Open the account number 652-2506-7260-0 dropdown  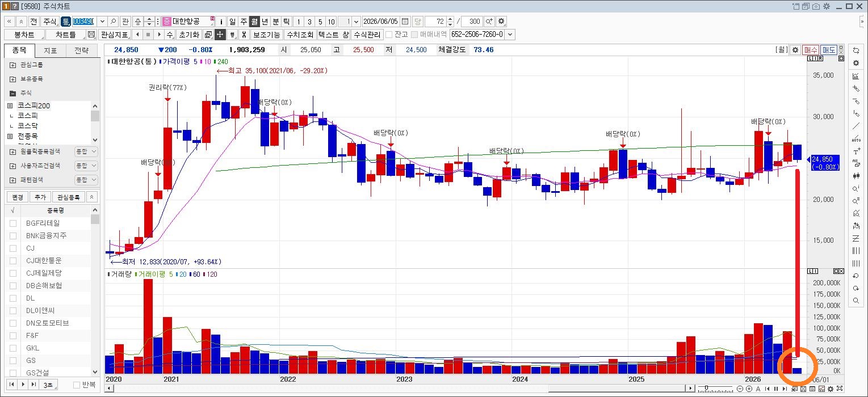[x=510, y=35]
